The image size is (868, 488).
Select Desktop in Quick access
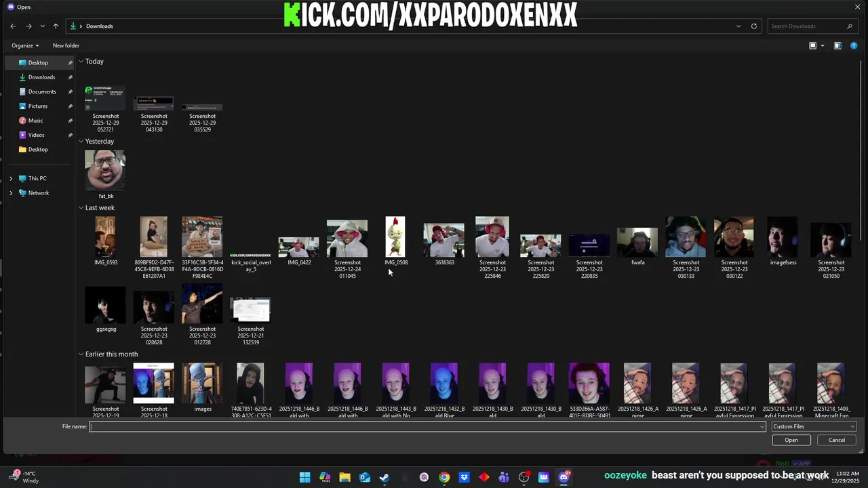click(39, 62)
